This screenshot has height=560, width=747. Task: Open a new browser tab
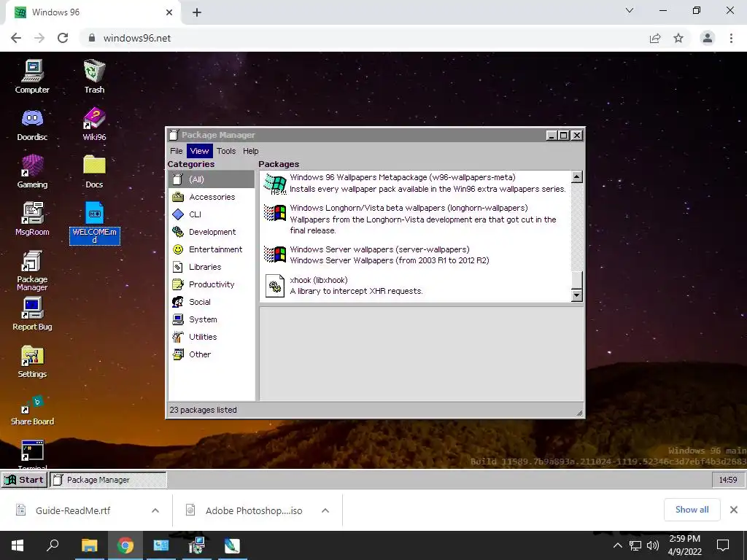tap(197, 12)
